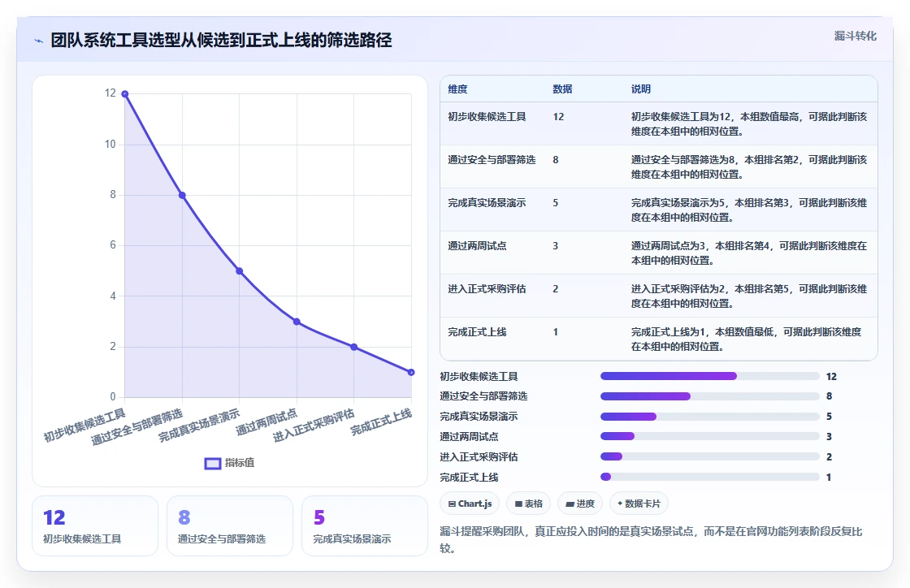
Task: Click the footnote text starting 漏斗提醒采购团队
Action: point(651,540)
